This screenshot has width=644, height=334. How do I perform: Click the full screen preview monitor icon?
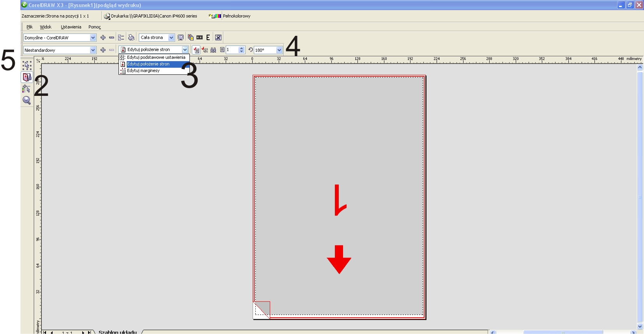point(181,38)
